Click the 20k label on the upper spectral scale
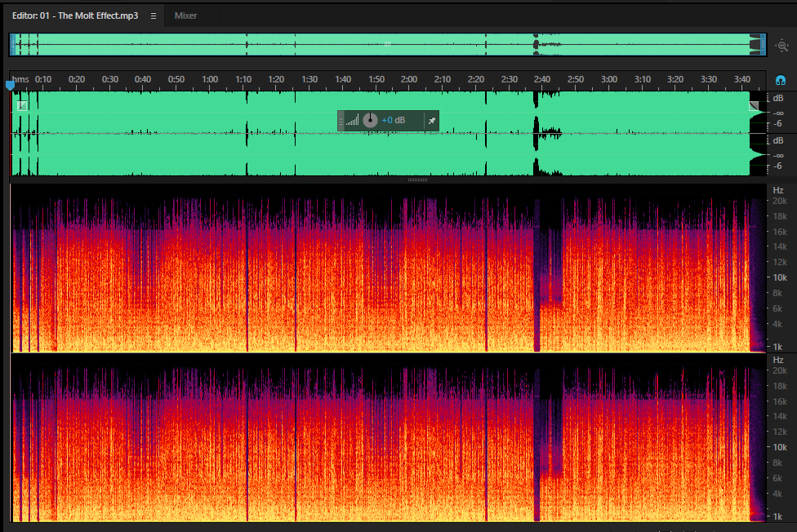The image size is (797, 532). 780,202
